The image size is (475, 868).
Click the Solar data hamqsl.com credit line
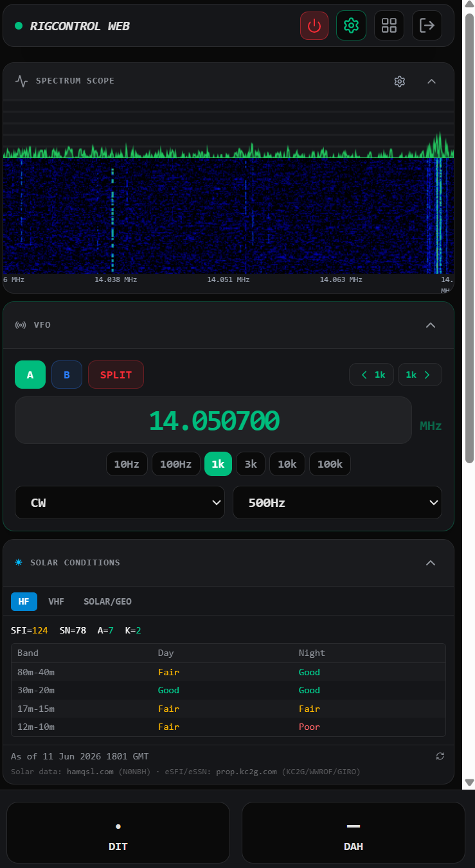point(186,771)
